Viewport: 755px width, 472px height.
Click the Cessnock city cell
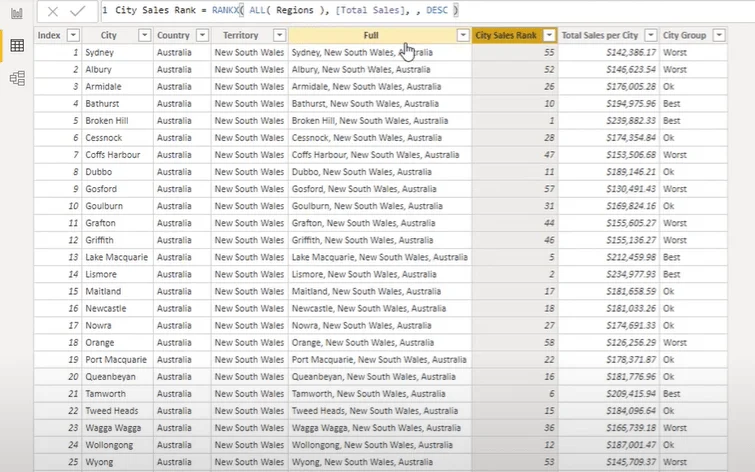click(x=117, y=138)
